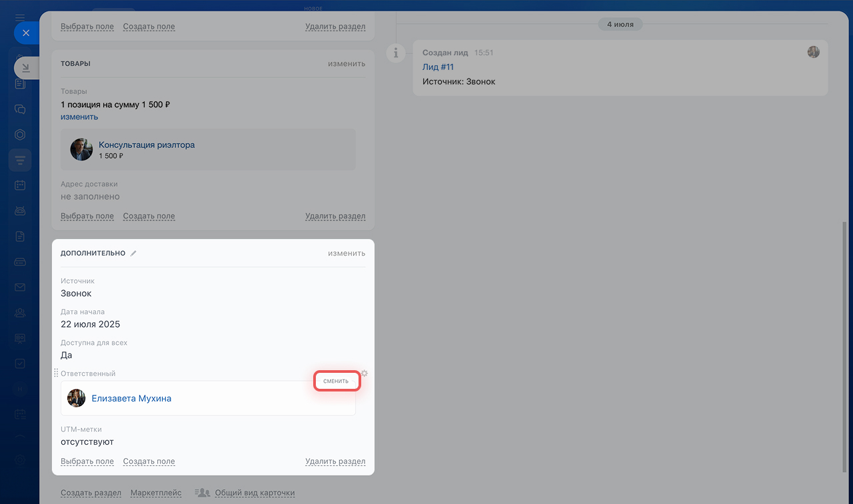853x504 pixels.
Task: Open gear settings for Ответственный field
Action: pyautogui.click(x=364, y=374)
